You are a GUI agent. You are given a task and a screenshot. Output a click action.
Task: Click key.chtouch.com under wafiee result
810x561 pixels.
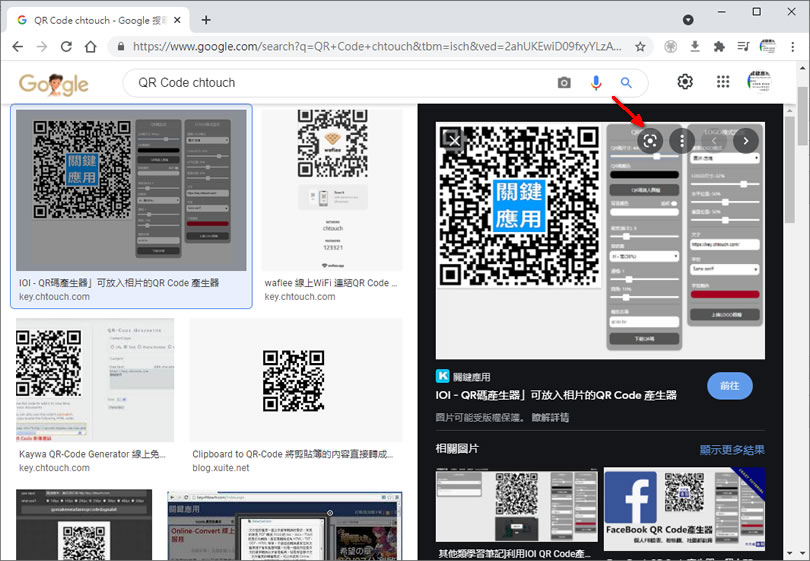[x=300, y=297]
